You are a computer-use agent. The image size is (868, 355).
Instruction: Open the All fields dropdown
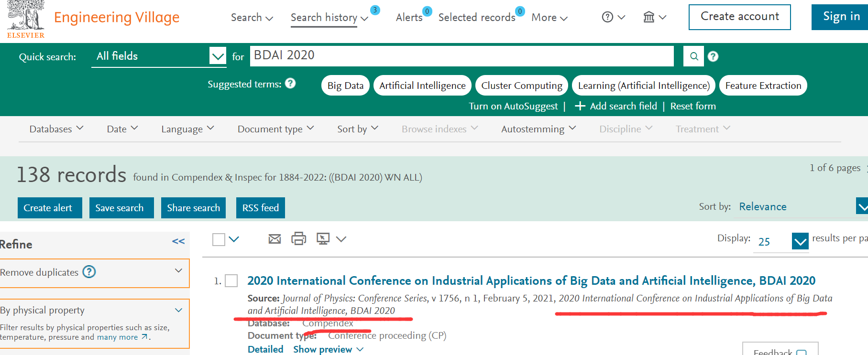click(x=159, y=56)
